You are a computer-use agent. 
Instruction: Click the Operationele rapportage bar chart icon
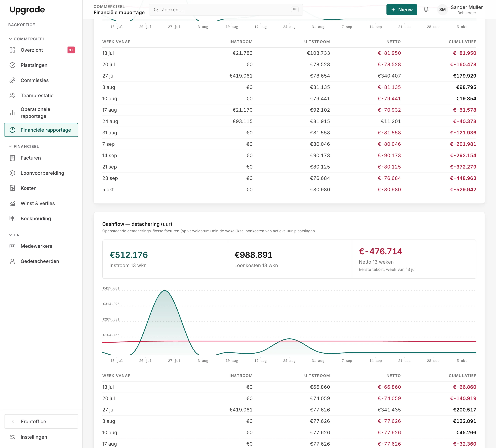(12, 113)
